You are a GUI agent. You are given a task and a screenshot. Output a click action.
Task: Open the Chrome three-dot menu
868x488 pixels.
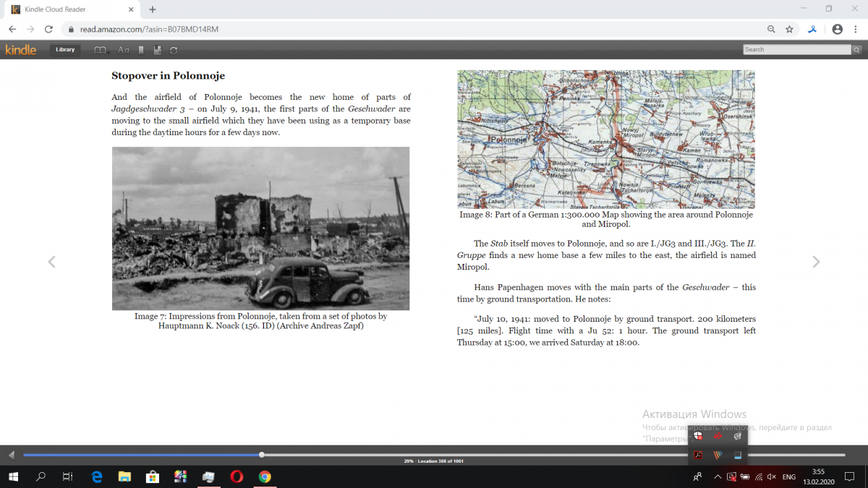[x=856, y=30]
